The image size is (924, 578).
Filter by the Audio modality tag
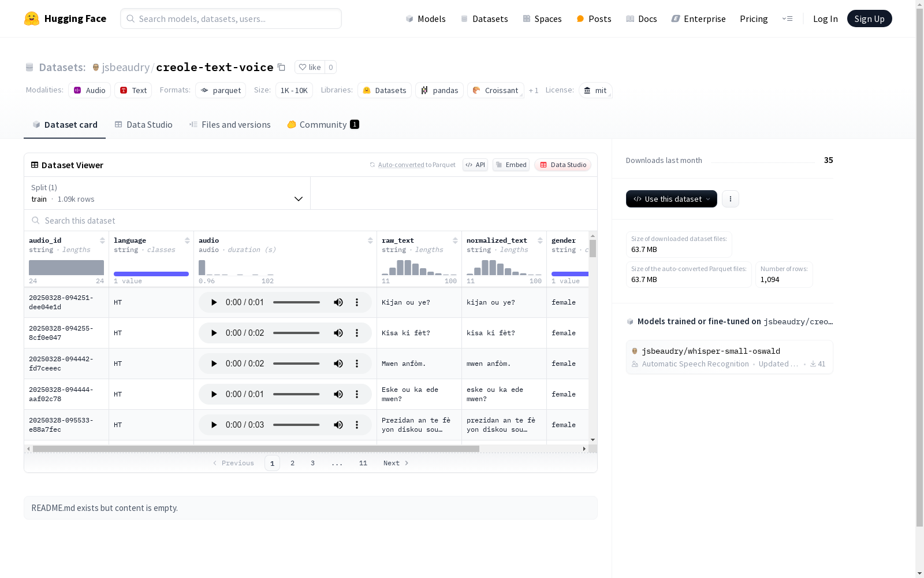pyautogui.click(x=90, y=90)
